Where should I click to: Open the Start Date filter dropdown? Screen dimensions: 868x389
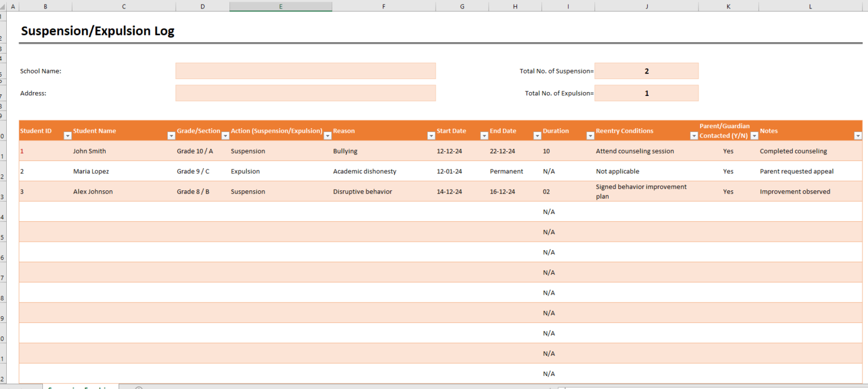[484, 136]
